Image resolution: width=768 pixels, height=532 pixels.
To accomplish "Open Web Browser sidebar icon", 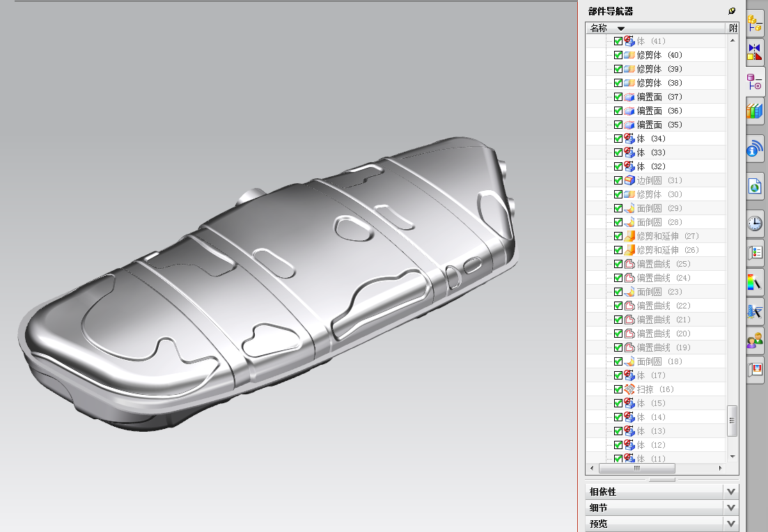I will (x=755, y=186).
